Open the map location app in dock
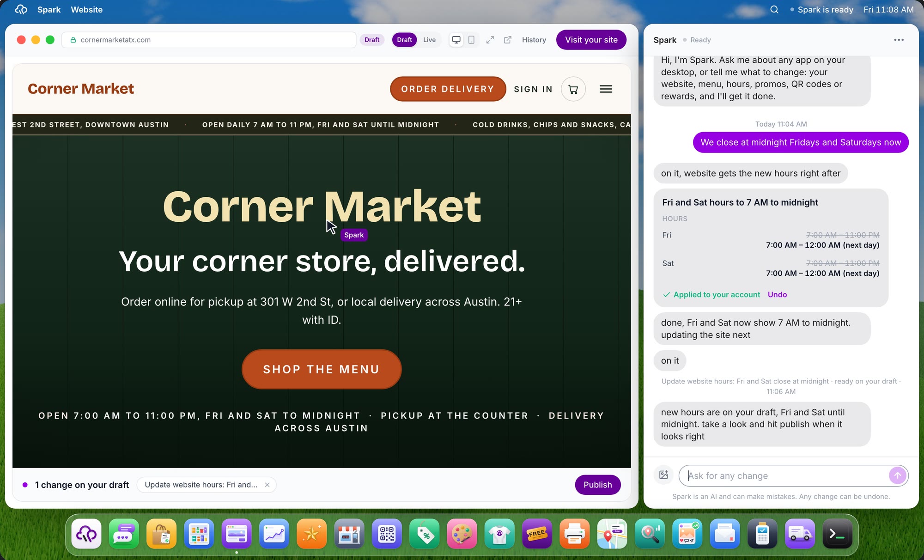The image size is (924, 560). 612,534
